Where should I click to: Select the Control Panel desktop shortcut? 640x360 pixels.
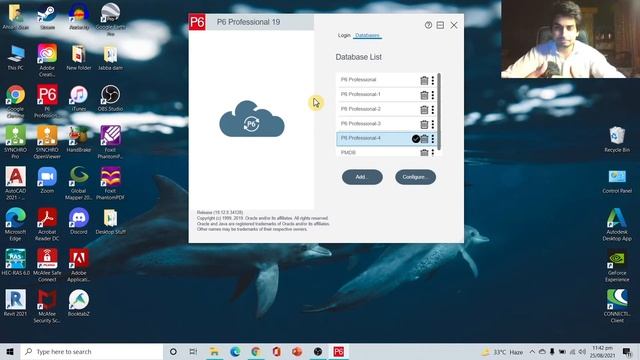click(x=617, y=180)
